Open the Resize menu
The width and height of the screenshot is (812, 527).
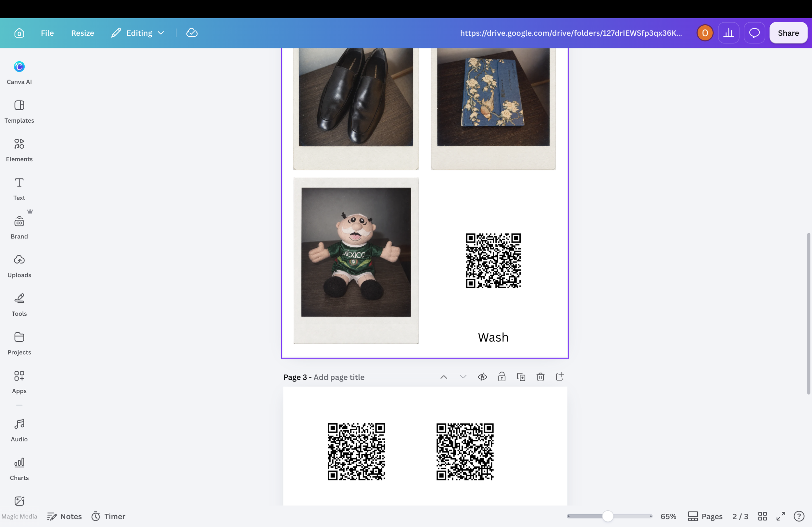point(82,33)
